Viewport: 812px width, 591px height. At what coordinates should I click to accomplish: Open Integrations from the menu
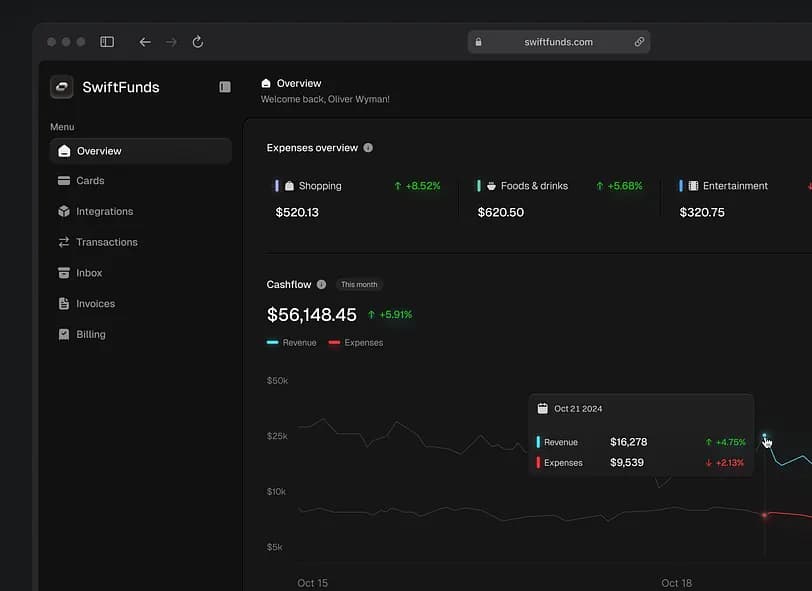[141, 211]
